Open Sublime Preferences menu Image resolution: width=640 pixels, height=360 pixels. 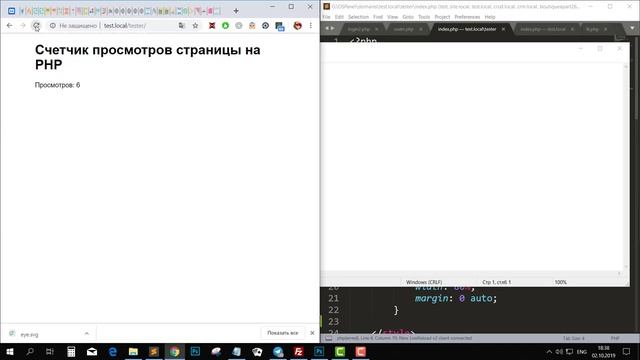click(x=467, y=17)
